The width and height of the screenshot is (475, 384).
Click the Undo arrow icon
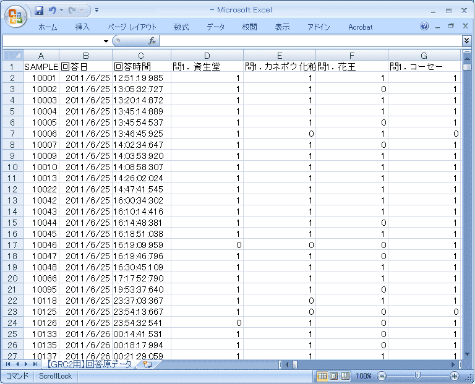52,11
